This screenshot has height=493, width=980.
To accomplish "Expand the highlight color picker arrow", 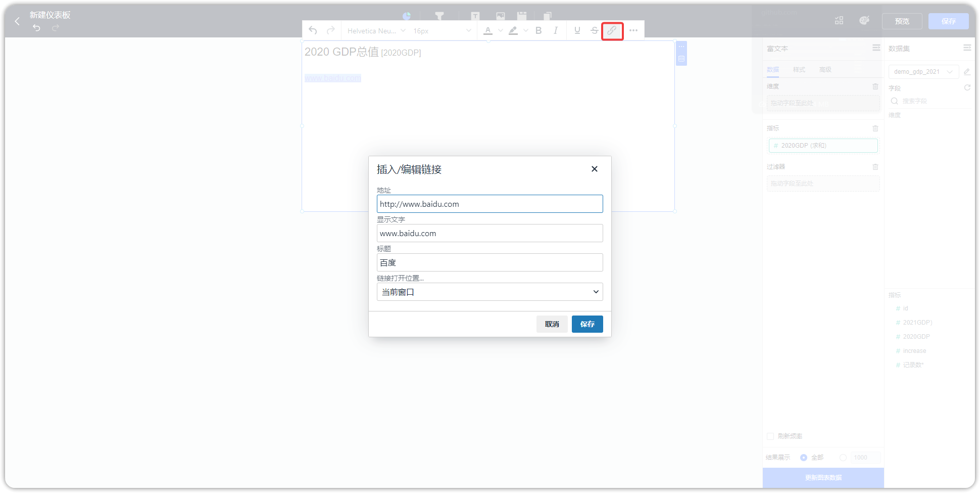I will tap(526, 30).
